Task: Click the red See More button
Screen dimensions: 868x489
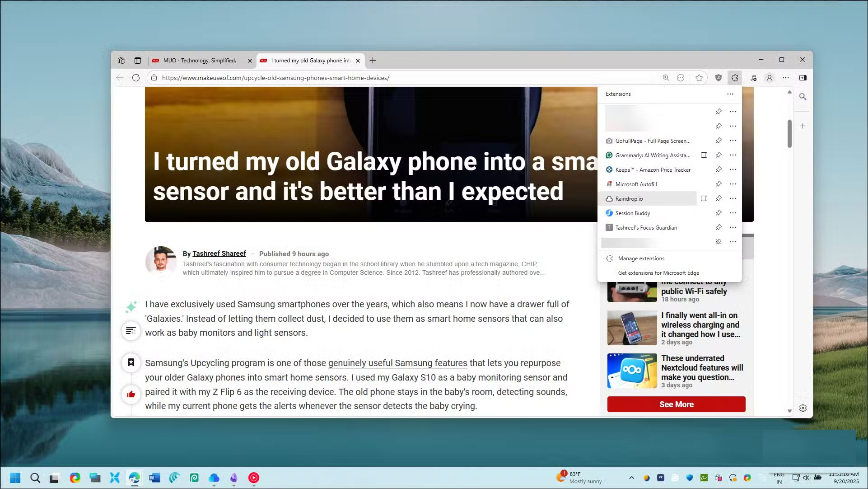Action: tap(676, 404)
